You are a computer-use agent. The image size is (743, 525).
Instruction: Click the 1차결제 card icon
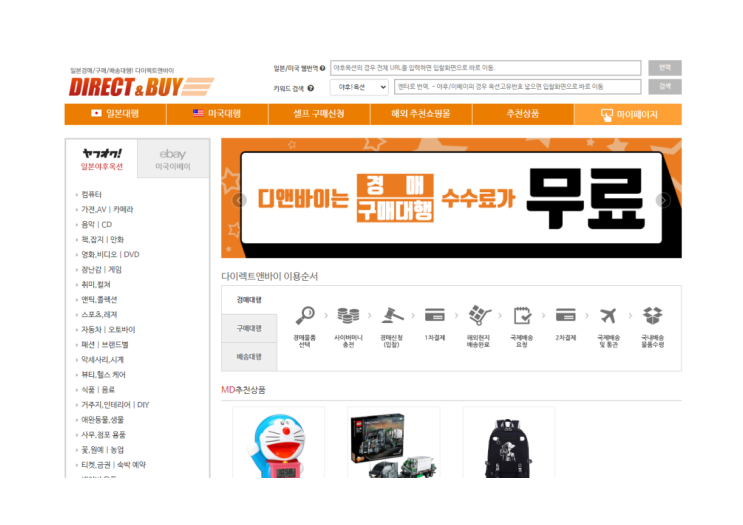pos(435,315)
